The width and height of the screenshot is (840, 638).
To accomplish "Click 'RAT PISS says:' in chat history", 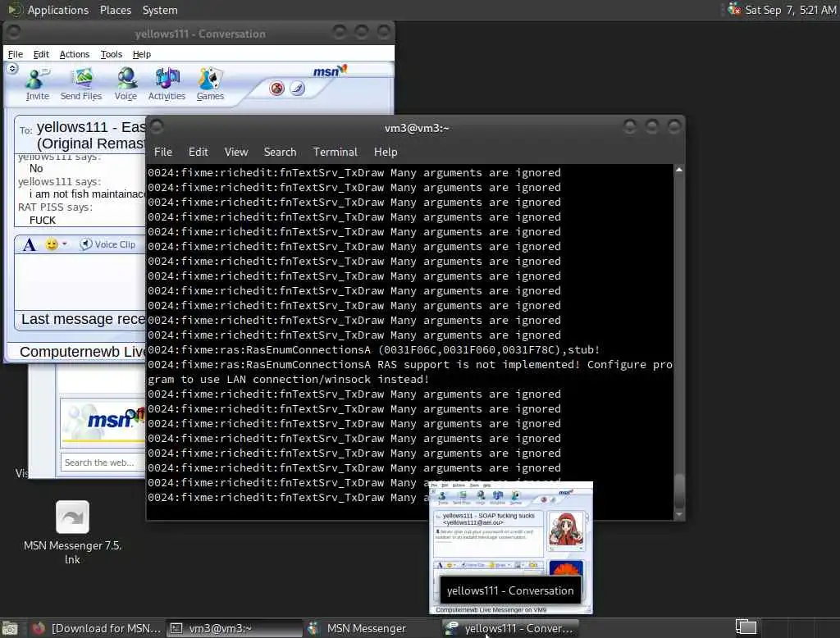I will (55, 207).
